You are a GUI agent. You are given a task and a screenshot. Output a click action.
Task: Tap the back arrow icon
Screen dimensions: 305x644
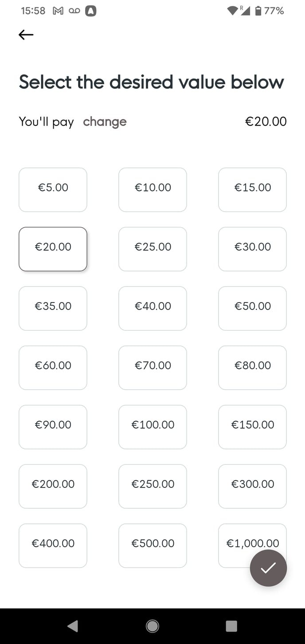tap(26, 35)
